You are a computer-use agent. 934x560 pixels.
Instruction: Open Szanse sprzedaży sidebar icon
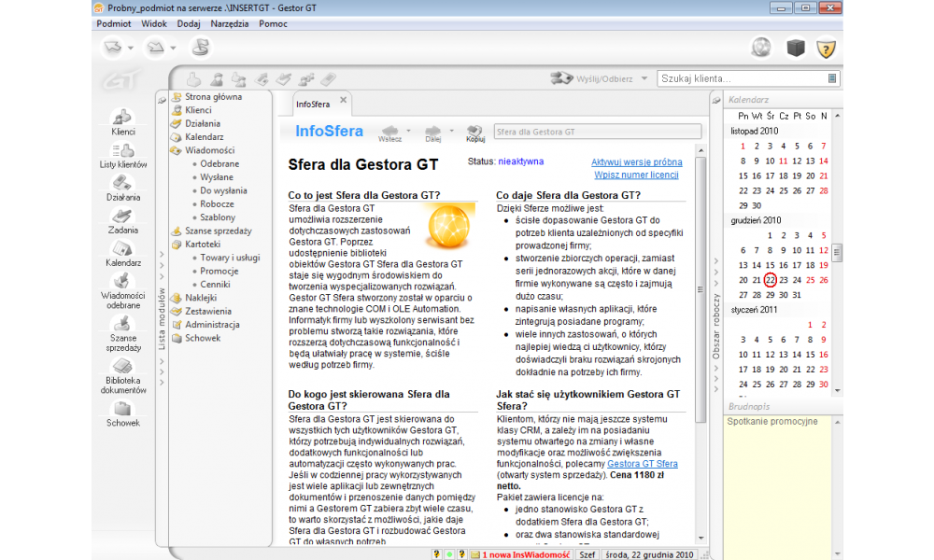click(x=122, y=333)
